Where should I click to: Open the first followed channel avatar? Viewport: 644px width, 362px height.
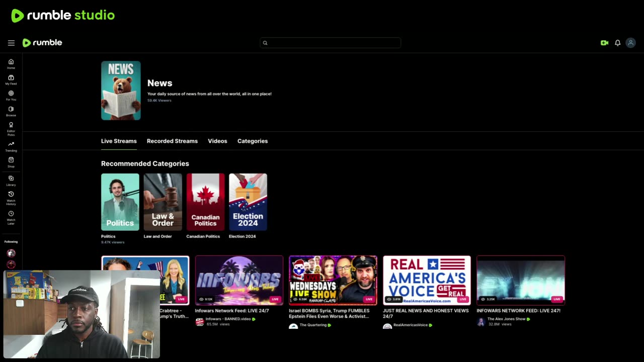pos(11,253)
